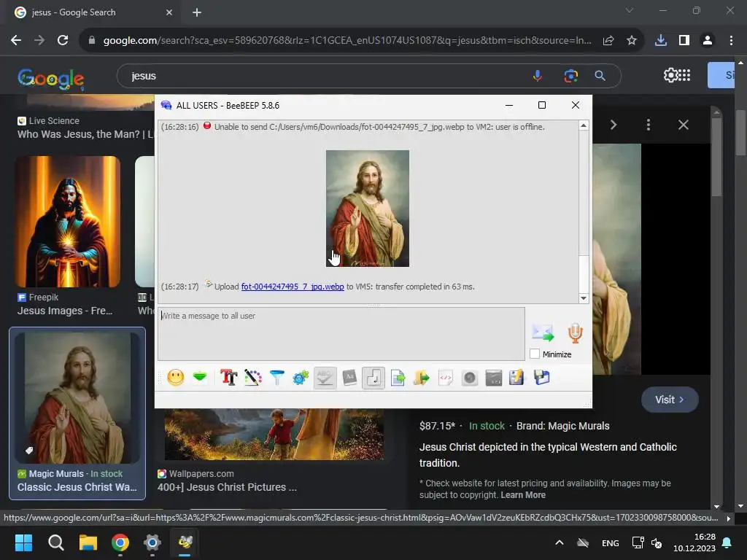This screenshot has width=747, height=560.
Task: Close the image preview panel
Action: 684,125
